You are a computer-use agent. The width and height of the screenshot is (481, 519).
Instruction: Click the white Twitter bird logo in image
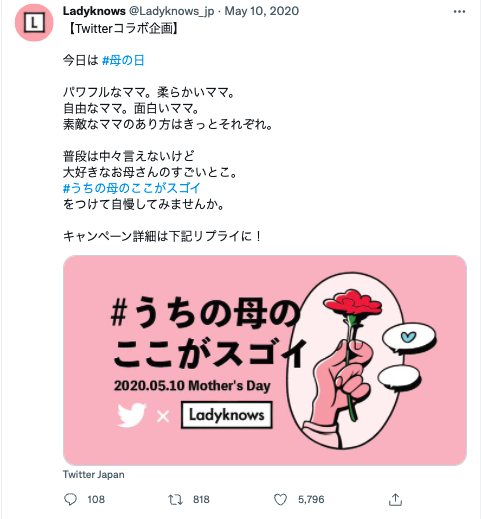[x=132, y=415]
